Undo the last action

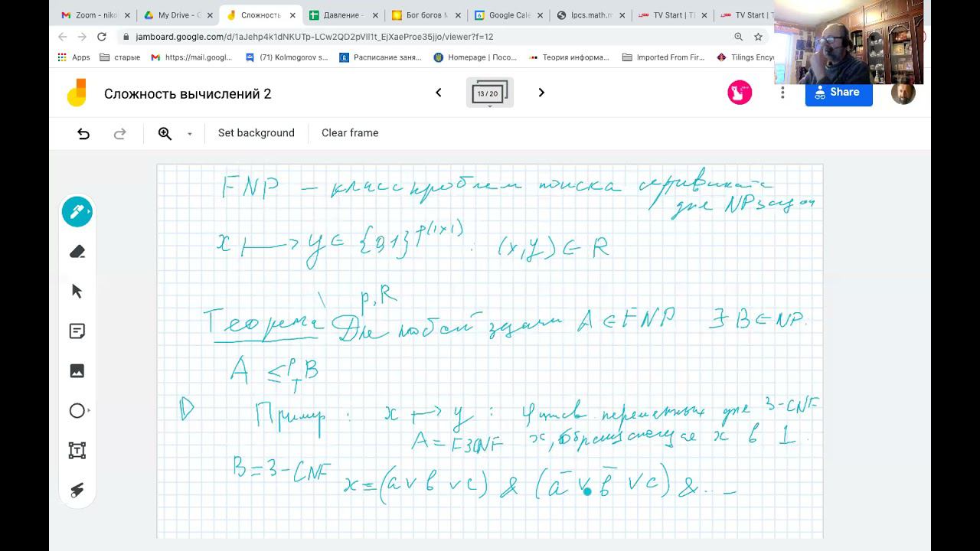click(x=83, y=133)
